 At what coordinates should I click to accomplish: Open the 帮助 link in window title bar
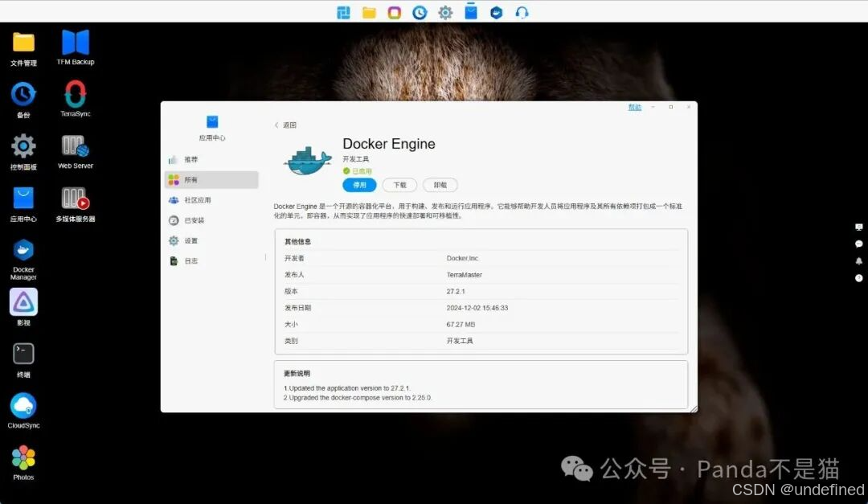click(634, 107)
